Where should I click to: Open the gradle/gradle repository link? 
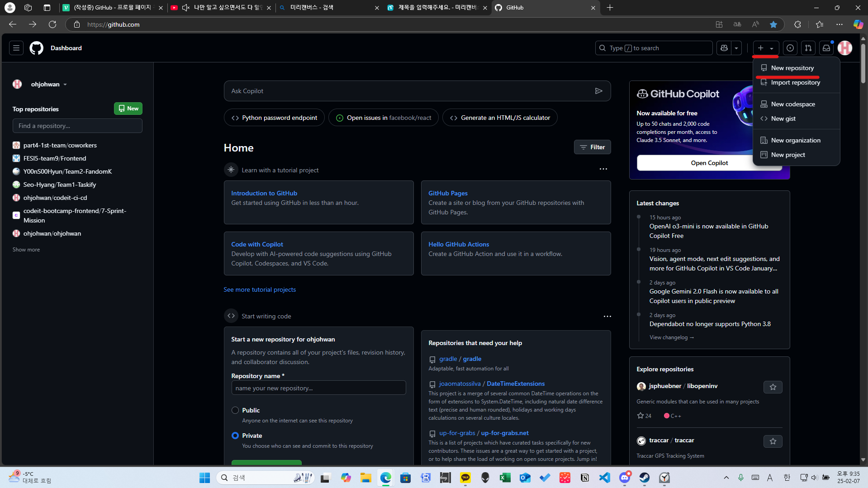tap(460, 359)
